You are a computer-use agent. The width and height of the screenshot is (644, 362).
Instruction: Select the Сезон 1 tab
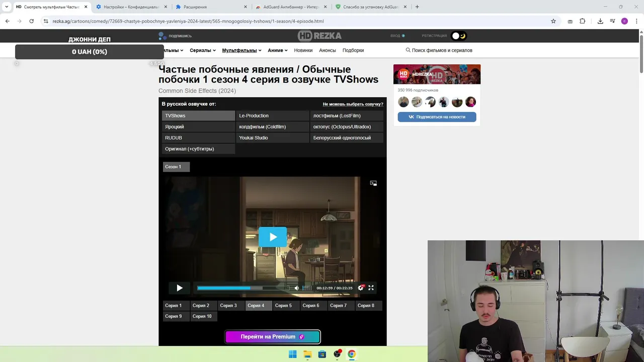pos(176,166)
